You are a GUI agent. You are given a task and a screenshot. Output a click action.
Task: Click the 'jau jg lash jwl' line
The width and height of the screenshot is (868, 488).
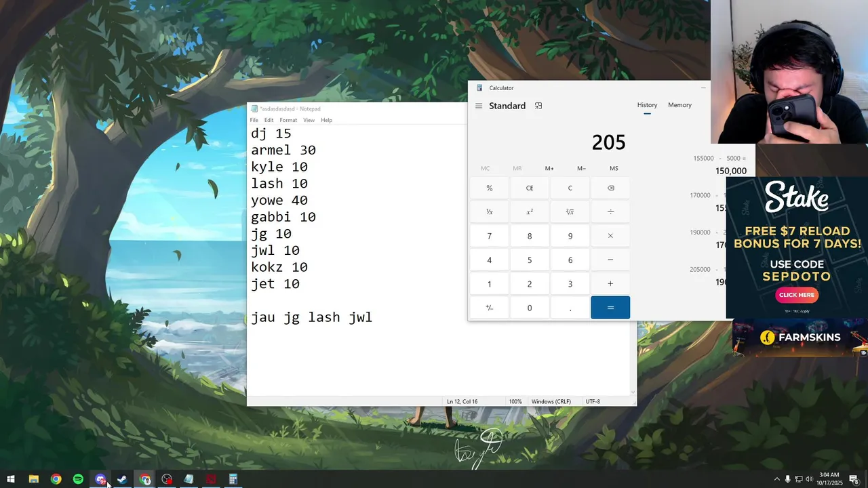(311, 317)
